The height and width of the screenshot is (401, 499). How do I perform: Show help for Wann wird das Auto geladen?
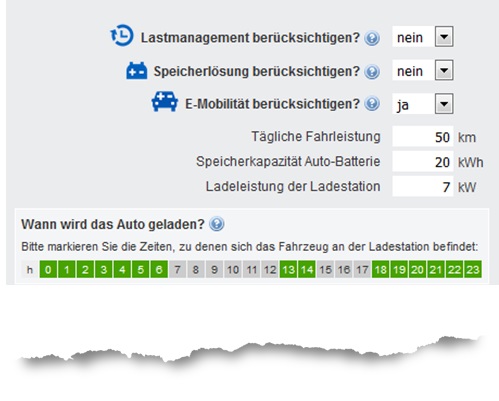click(x=217, y=224)
